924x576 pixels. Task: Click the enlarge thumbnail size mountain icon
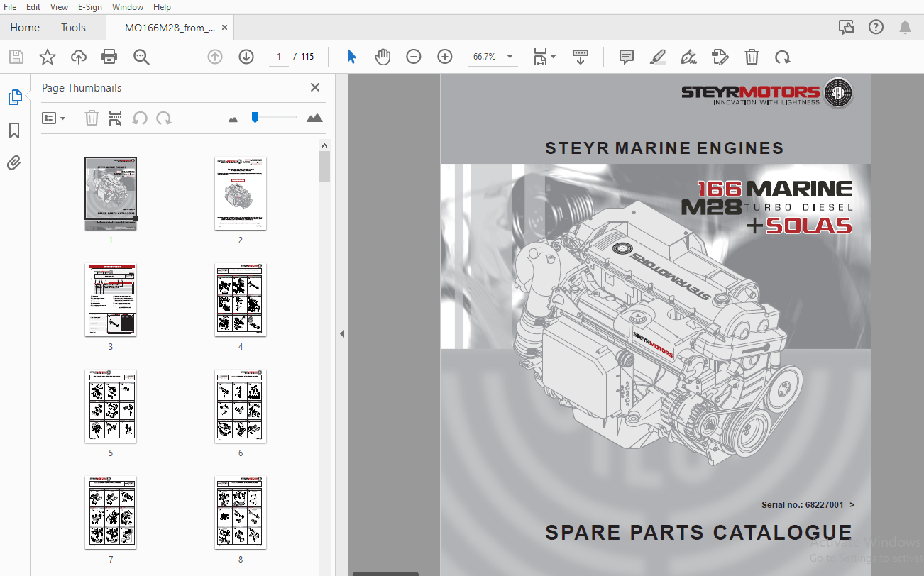pyautogui.click(x=314, y=118)
